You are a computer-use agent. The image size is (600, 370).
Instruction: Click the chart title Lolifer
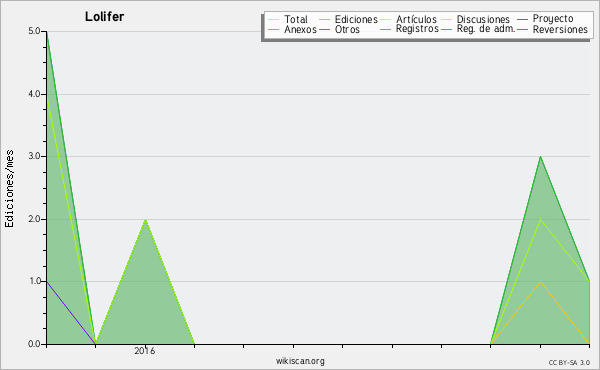coord(104,17)
